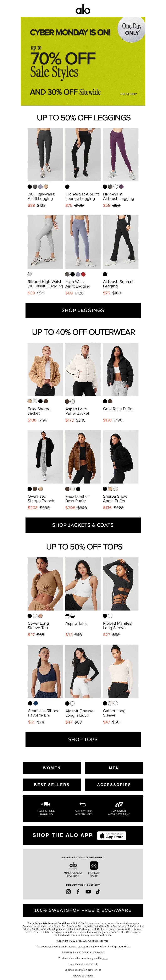Open the YouTube icon in footer
Screen dimensions: 166x980
coord(88,891)
